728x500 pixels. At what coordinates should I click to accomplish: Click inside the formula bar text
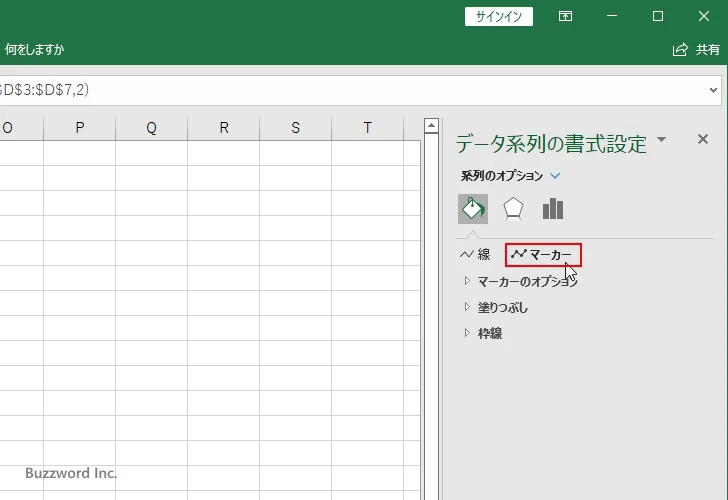pyautogui.click(x=44, y=90)
